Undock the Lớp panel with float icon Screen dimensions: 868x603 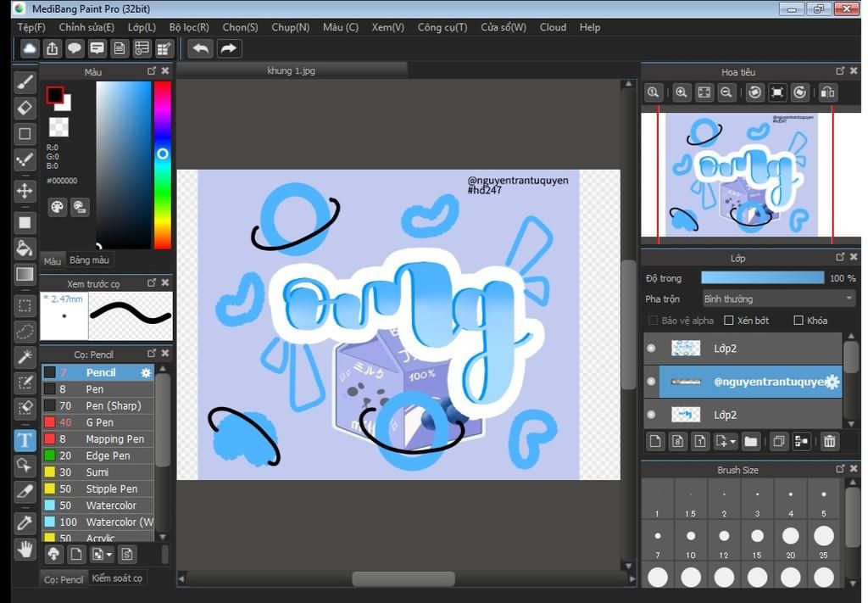840,257
